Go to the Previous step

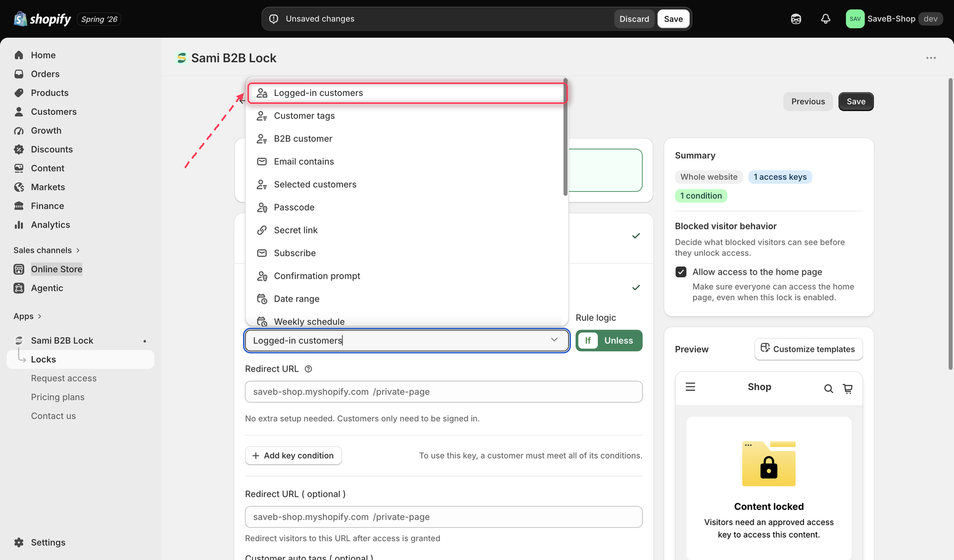[x=808, y=101]
